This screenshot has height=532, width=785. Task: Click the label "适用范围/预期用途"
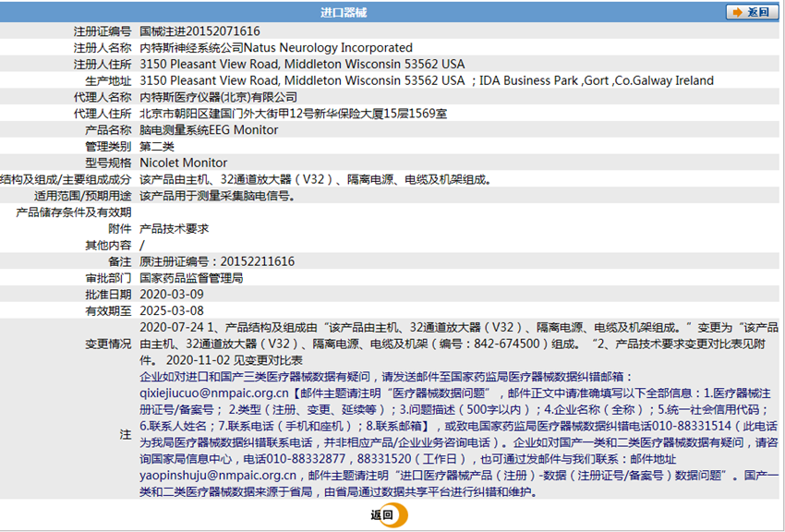click(82, 196)
